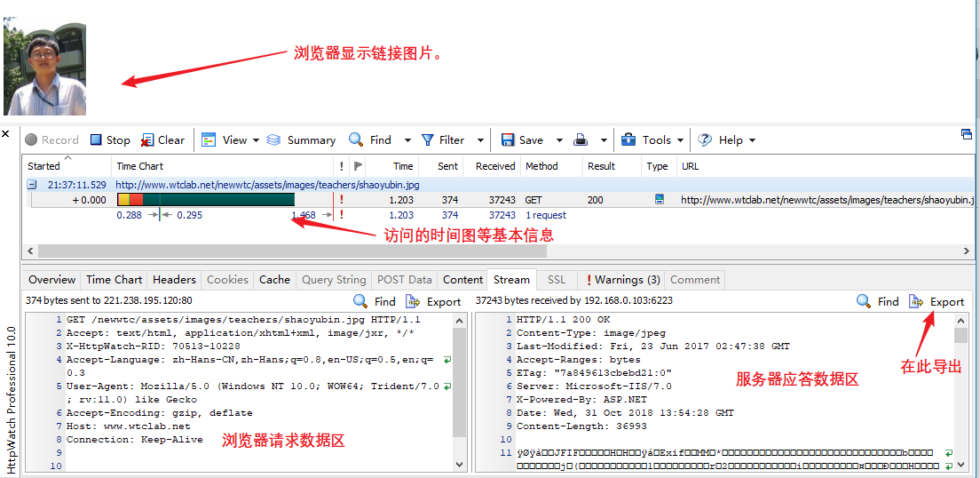
Task: Open the Cache tab
Action: tap(275, 280)
